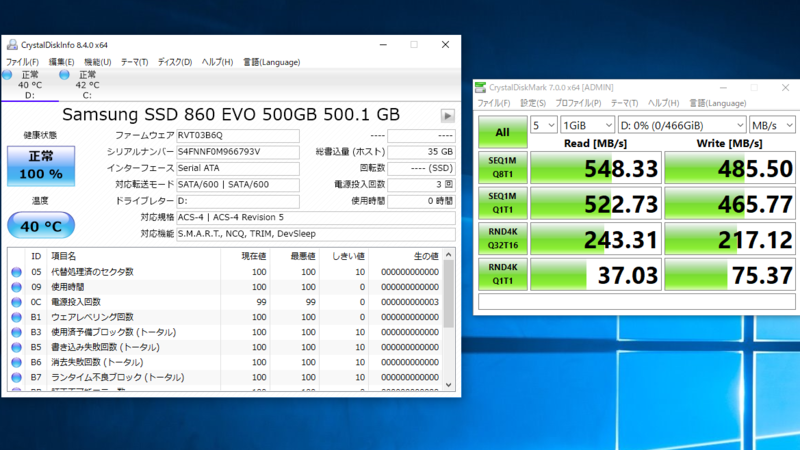The image size is (800, 450).
Task: Click the 正常 100% health status button
Action: tap(41, 166)
